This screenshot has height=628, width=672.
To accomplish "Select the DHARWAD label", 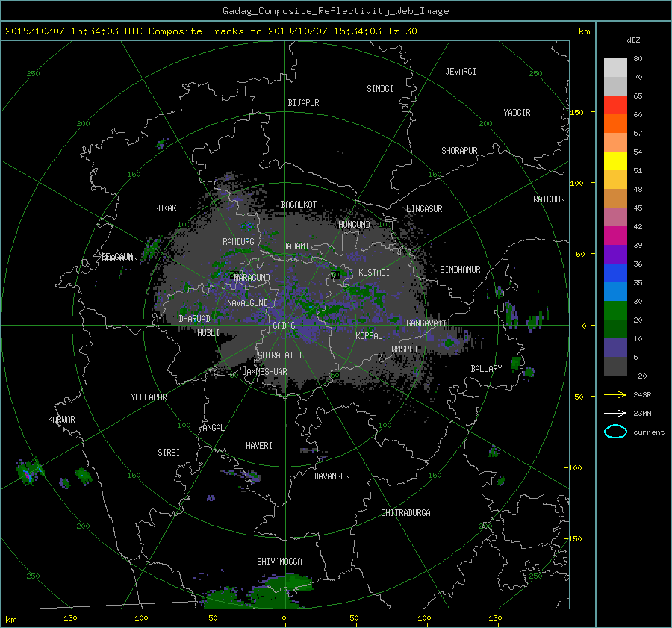I will (194, 319).
